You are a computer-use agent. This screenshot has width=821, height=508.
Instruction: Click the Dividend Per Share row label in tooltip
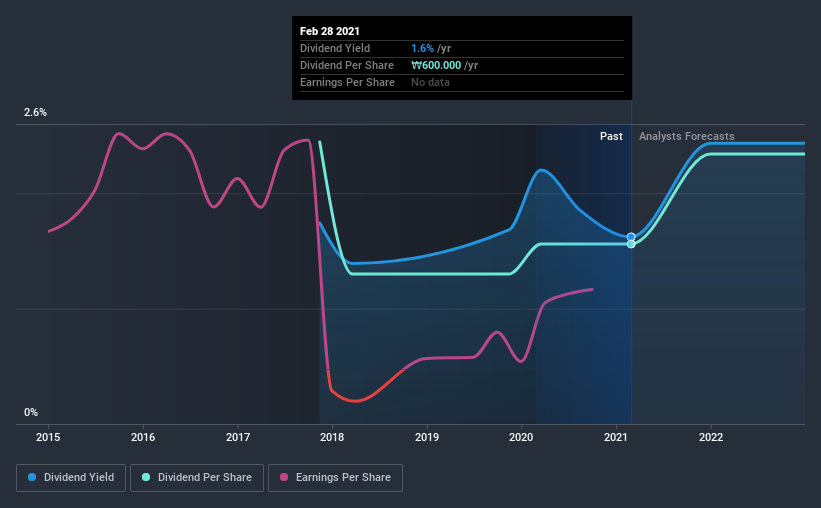(347, 65)
